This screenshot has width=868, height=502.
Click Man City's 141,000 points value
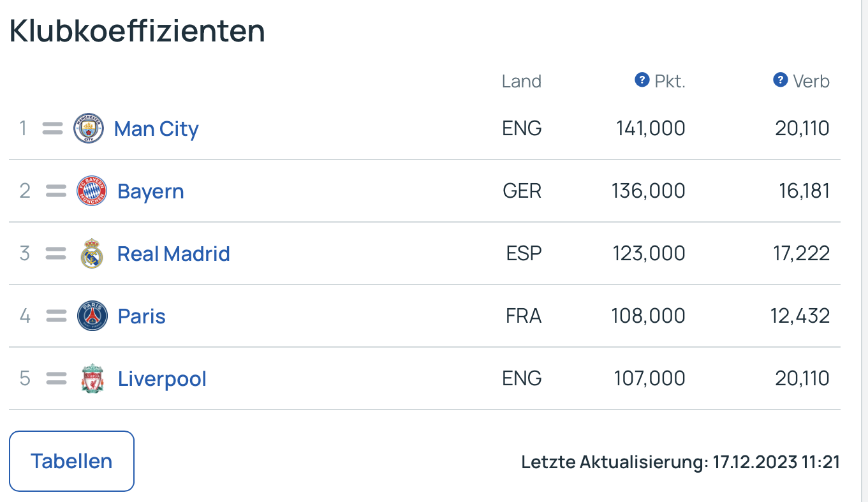click(x=651, y=129)
